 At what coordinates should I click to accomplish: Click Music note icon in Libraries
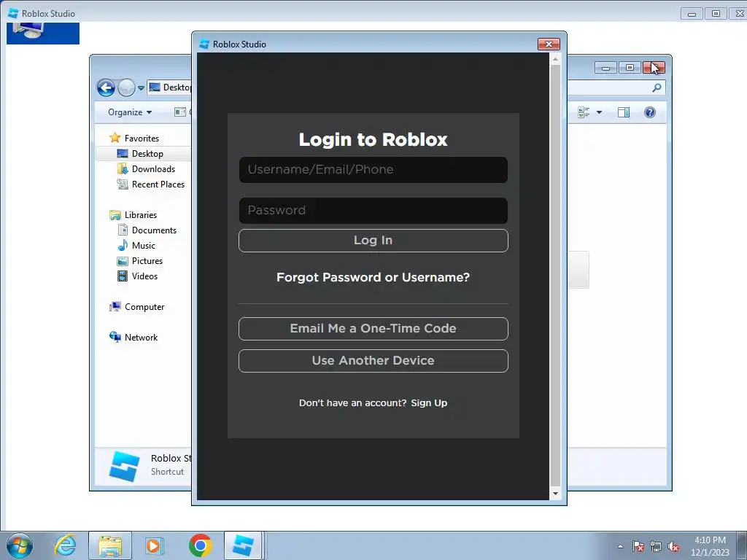coord(123,245)
